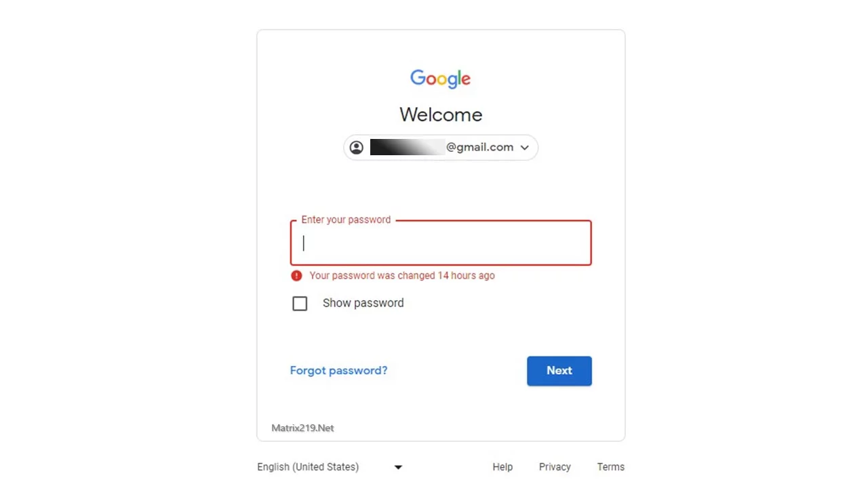Click the Google logo

point(440,79)
